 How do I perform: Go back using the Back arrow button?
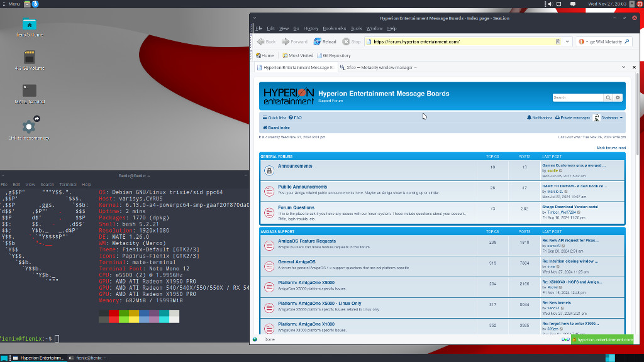click(266, 41)
